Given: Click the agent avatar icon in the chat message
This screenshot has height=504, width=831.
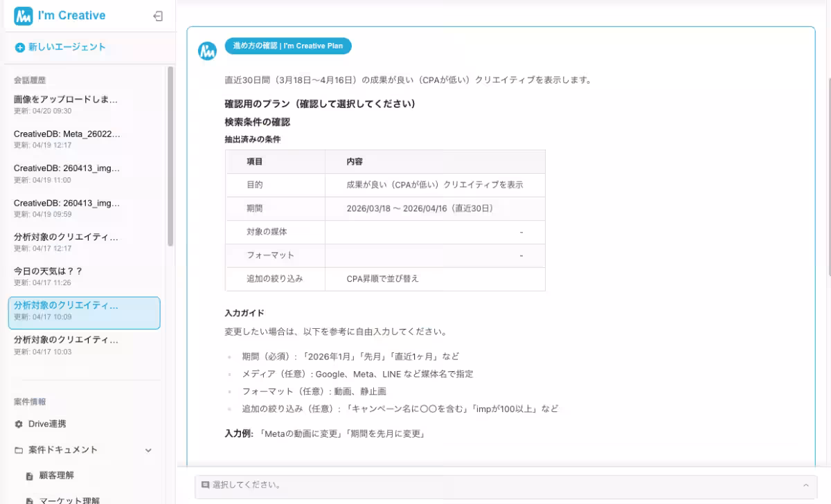Looking at the screenshot, I should (207, 50).
